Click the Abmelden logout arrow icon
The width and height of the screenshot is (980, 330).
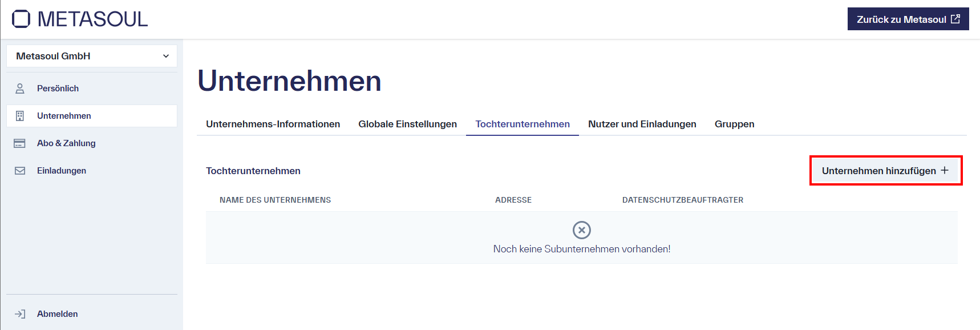(20, 314)
